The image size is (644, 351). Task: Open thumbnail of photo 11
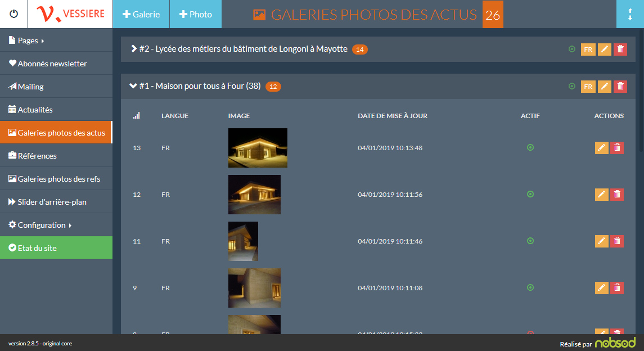tap(243, 241)
